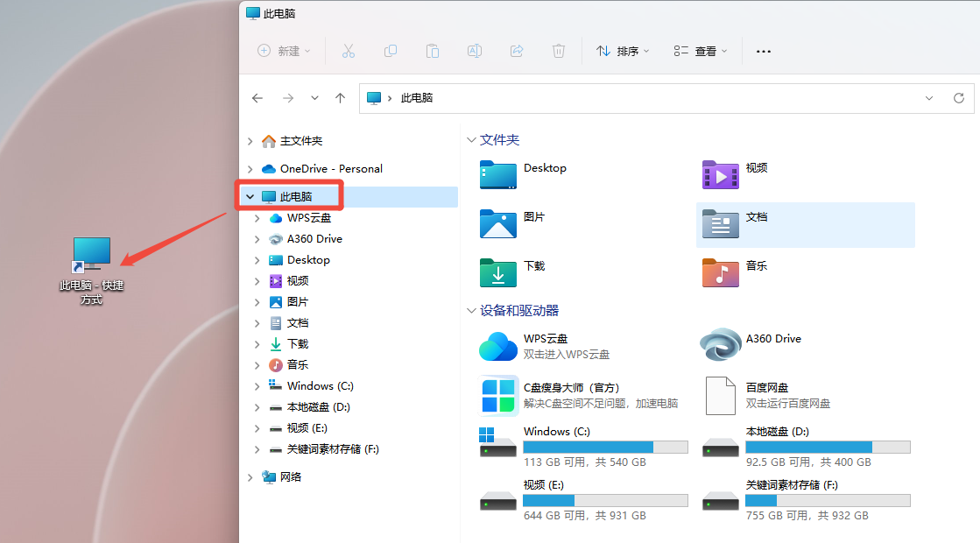Click 此电脑 breadcrumb in address bar
This screenshot has height=543, width=980.
(x=416, y=98)
